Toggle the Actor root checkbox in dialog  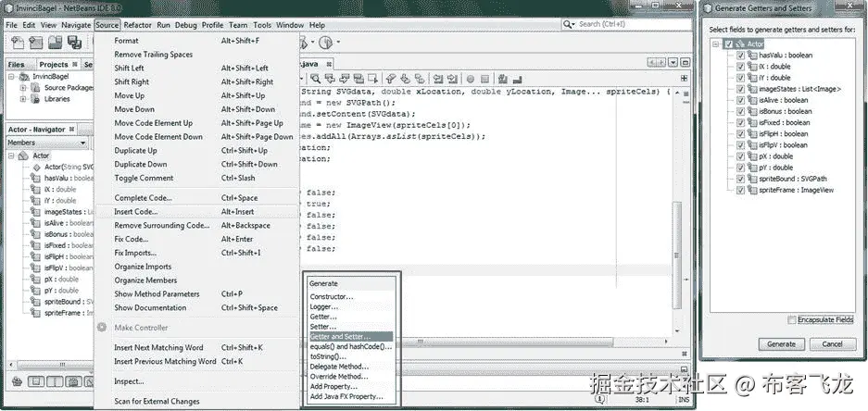point(728,44)
